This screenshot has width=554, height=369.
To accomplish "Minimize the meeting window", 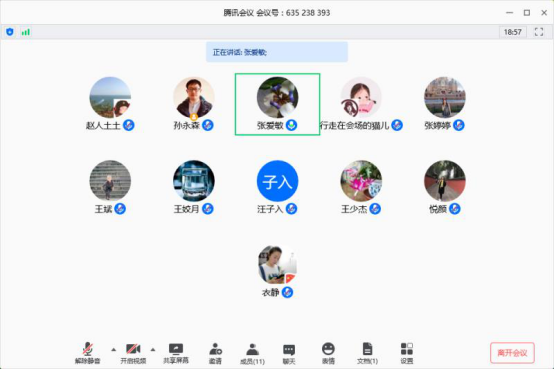I will click(x=509, y=13).
